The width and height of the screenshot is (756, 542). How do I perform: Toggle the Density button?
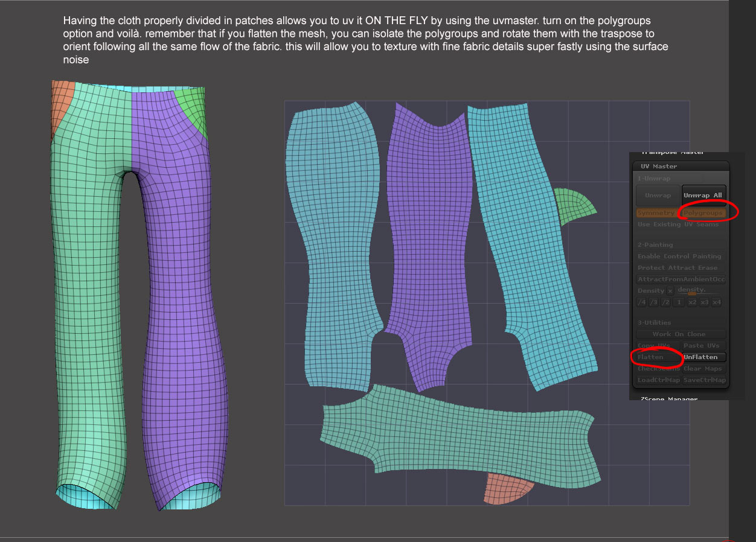pyautogui.click(x=651, y=291)
